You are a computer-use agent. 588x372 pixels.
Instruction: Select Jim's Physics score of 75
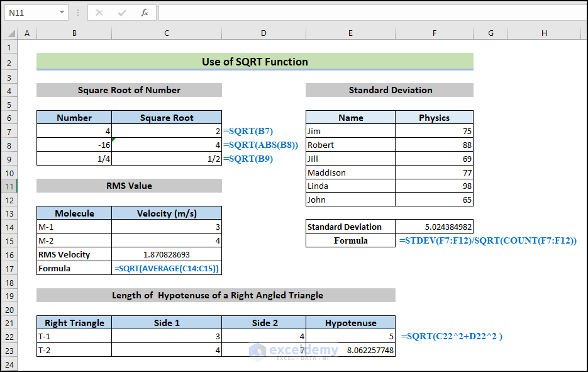point(434,131)
